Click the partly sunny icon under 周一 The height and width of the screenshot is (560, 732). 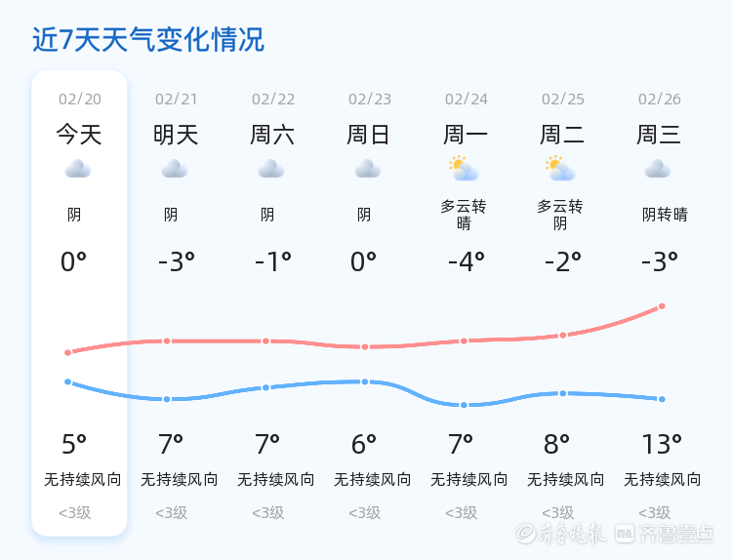tap(464, 168)
